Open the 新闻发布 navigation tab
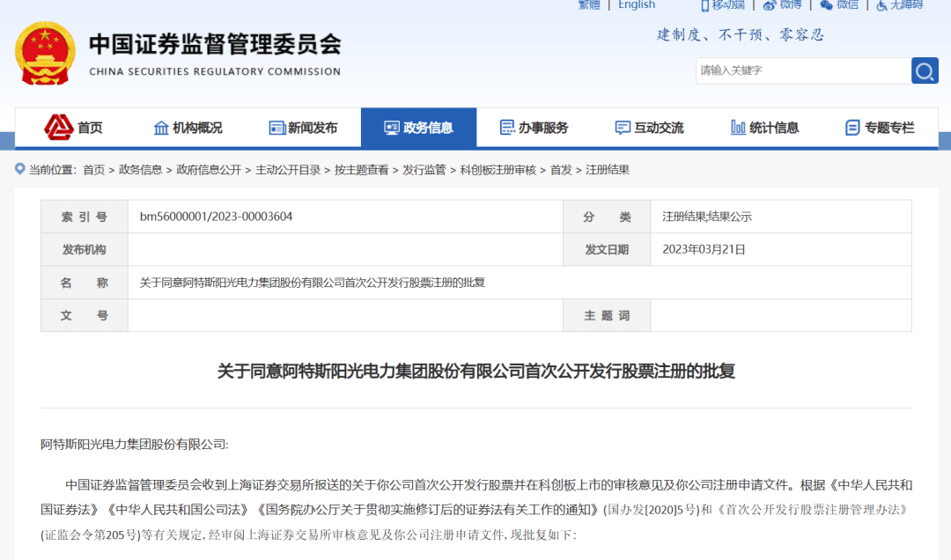This screenshot has width=951, height=560. click(x=303, y=128)
